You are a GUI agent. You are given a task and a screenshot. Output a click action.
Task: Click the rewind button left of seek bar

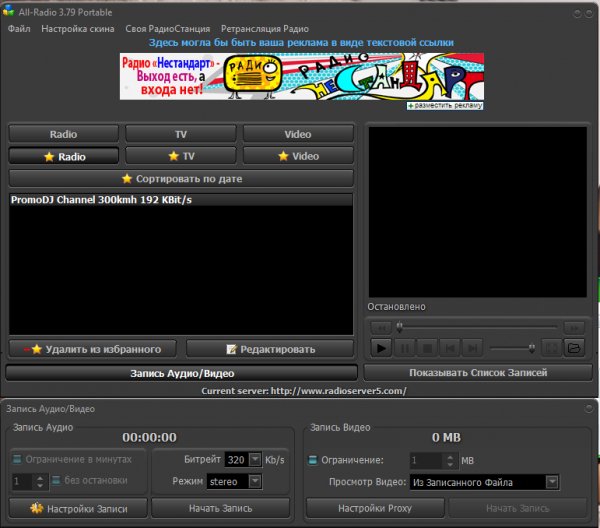(381, 328)
